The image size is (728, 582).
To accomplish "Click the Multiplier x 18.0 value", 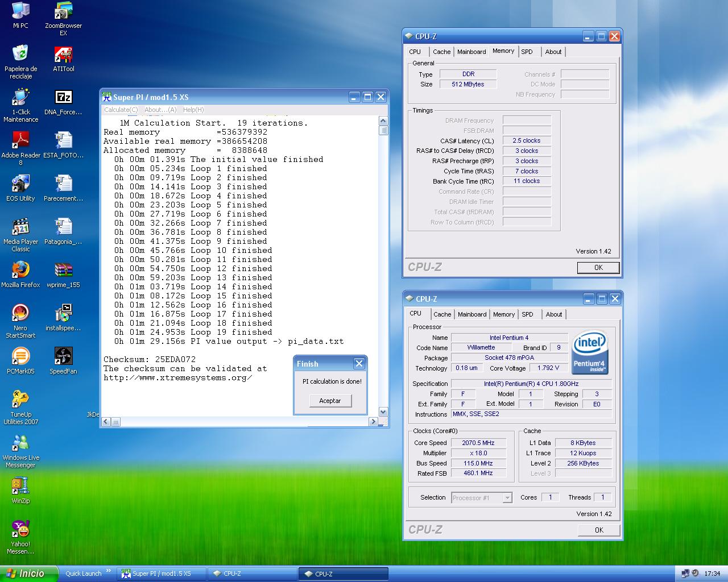I will coord(478,453).
